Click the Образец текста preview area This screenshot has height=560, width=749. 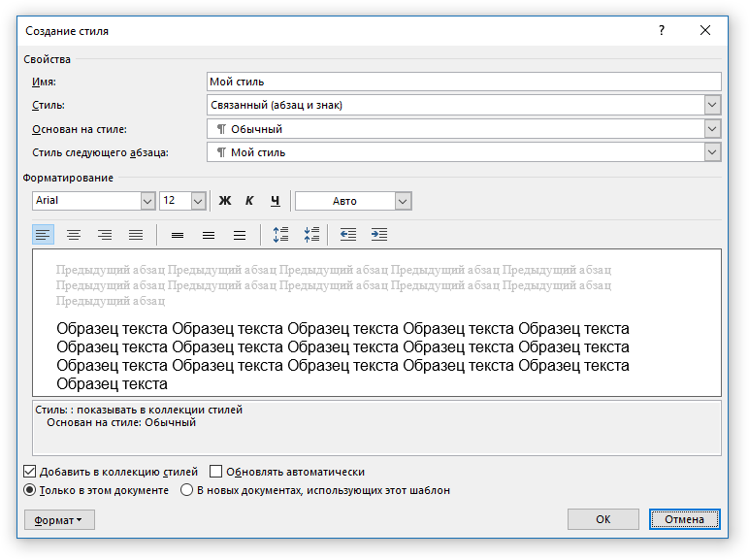376,323
